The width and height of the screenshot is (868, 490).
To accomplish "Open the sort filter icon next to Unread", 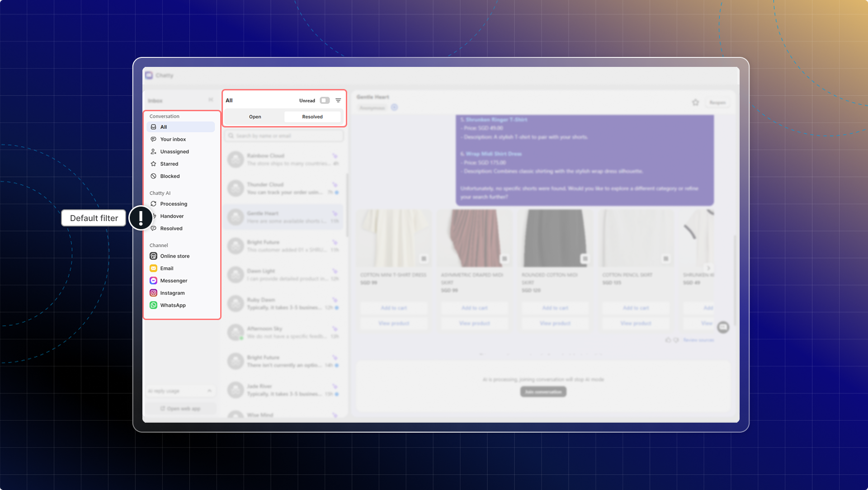I will pyautogui.click(x=338, y=100).
